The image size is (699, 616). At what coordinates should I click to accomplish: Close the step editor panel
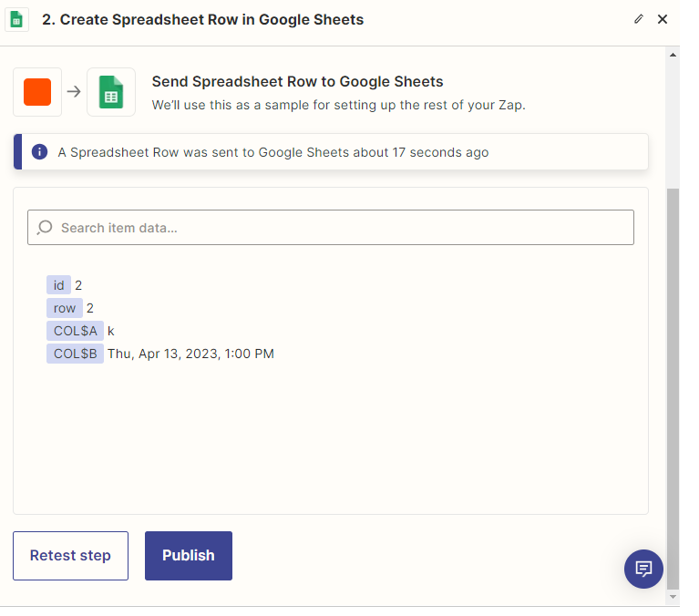pyautogui.click(x=663, y=19)
